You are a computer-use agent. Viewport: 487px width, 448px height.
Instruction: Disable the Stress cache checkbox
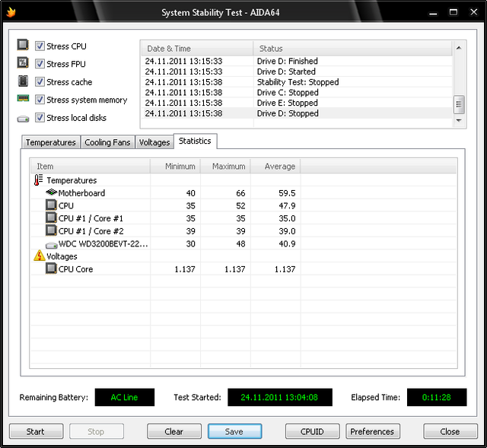coord(40,82)
